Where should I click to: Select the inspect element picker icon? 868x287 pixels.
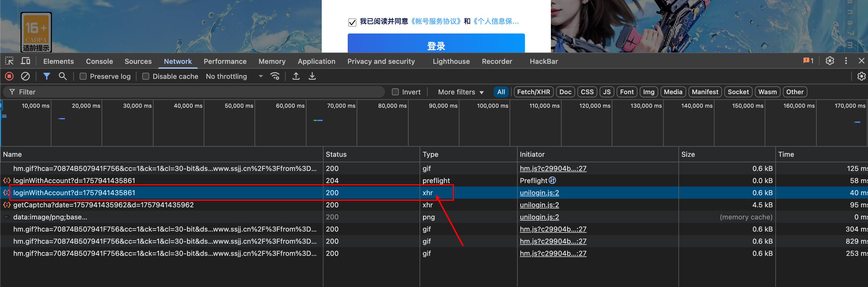click(9, 61)
